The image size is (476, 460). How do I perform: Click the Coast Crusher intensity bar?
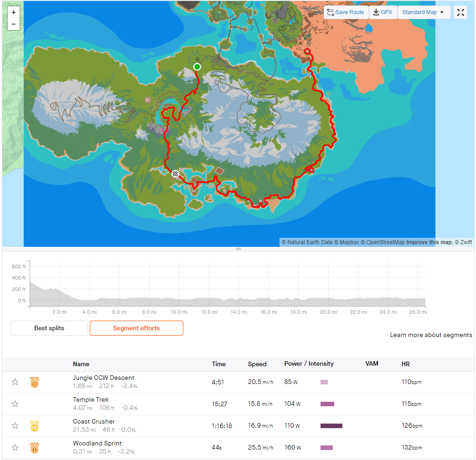tap(331, 426)
